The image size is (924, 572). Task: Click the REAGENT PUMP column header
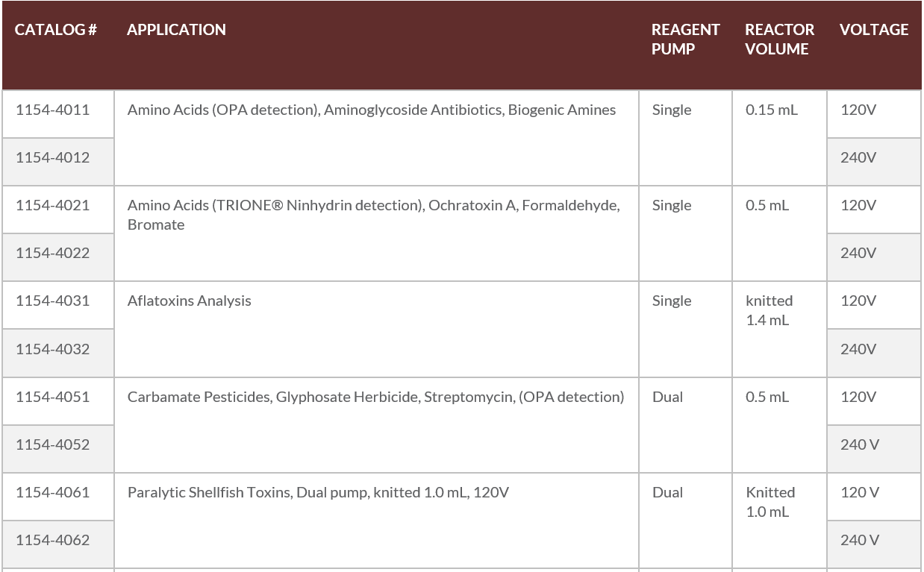click(x=685, y=40)
